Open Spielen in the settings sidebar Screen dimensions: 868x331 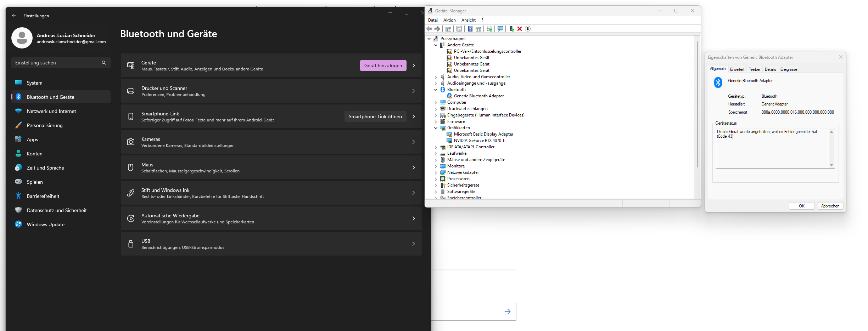(61, 182)
